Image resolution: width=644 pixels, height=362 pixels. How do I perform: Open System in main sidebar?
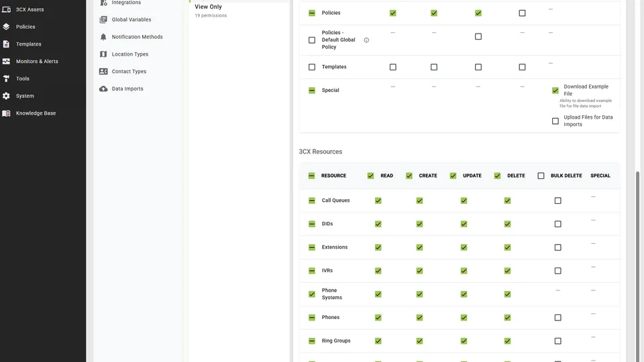click(x=25, y=96)
